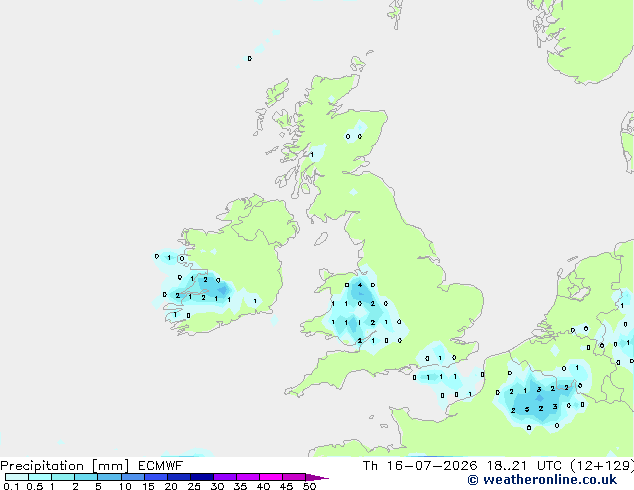The image size is (634, 490).
Task: Click the legend scale label 40
Action: [263, 486]
